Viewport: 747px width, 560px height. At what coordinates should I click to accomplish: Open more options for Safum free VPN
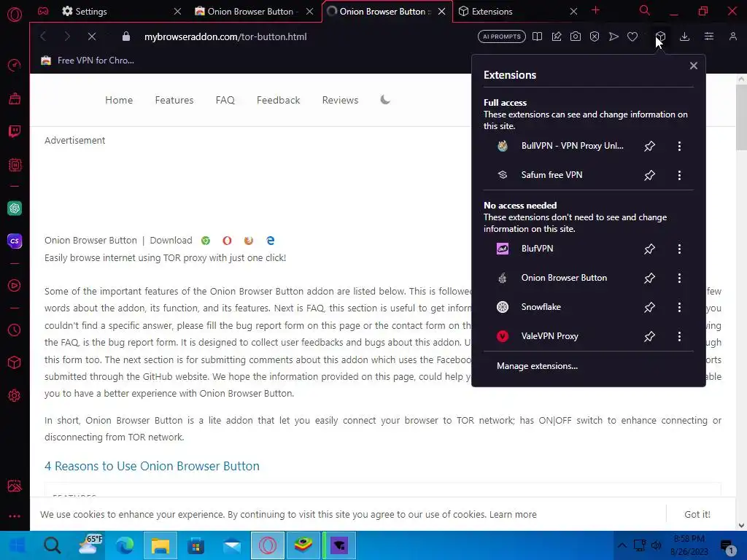[x=679, y=175]
